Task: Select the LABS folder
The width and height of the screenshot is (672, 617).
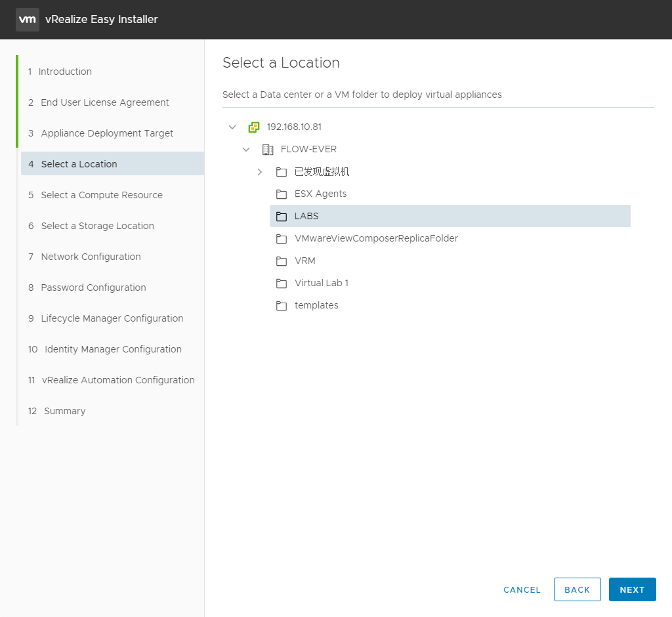Action: point(450,216)
